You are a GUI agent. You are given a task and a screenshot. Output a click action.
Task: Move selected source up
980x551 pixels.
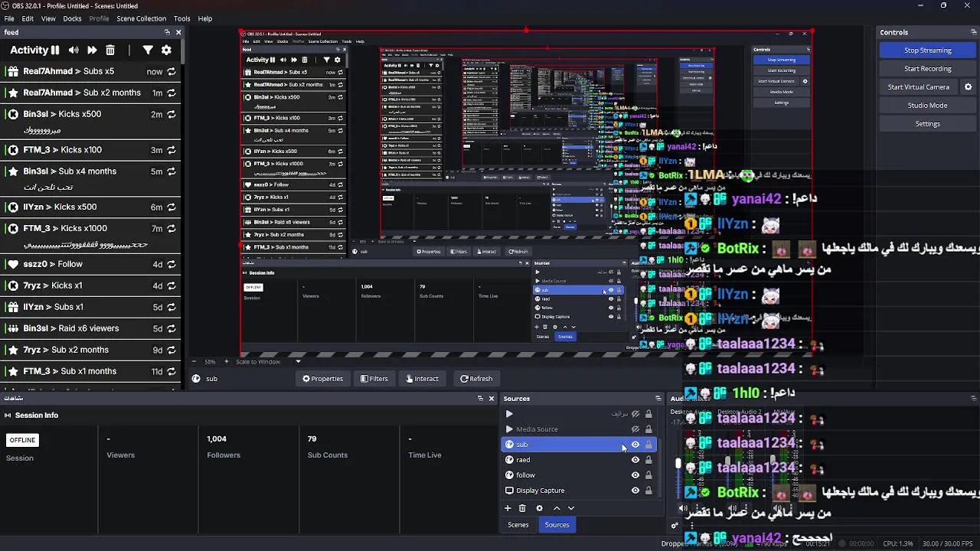point(557,508)
